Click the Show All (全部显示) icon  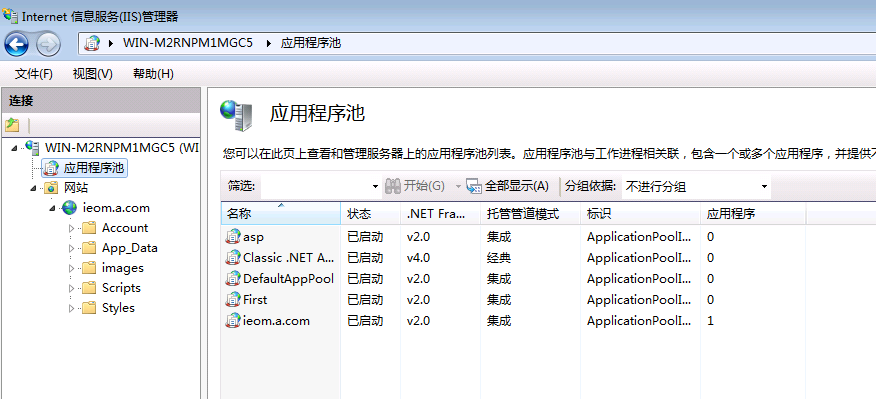coord(474,186)
